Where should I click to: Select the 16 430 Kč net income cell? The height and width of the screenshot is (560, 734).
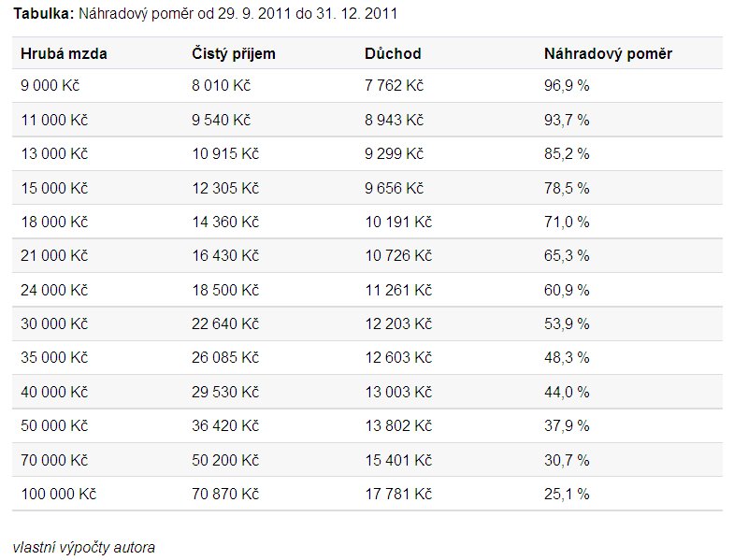(224, 255)
